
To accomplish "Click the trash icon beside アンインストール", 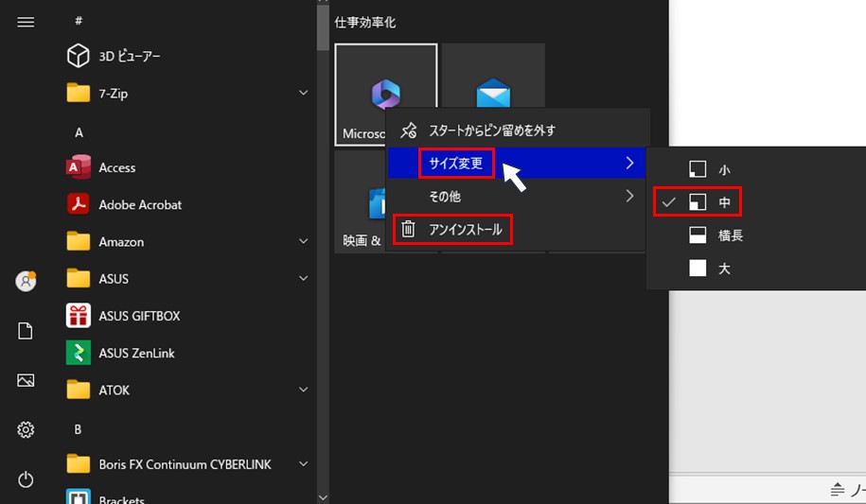I will pos(408,229).
